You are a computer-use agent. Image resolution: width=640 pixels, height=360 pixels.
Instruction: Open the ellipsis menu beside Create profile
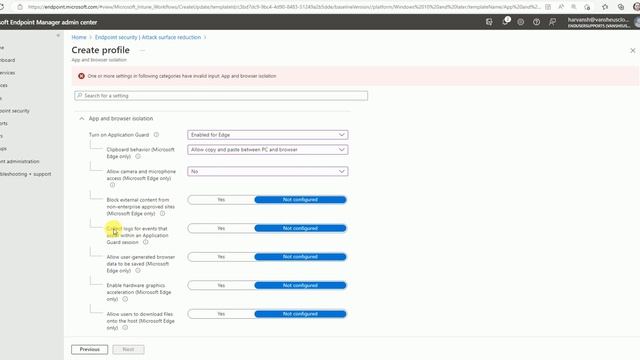pyautogui.click(x=142, y=51)
